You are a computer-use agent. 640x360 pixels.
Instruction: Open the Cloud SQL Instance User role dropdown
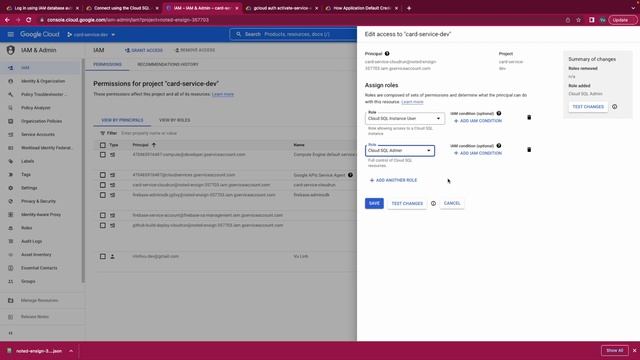coord(405,118)
